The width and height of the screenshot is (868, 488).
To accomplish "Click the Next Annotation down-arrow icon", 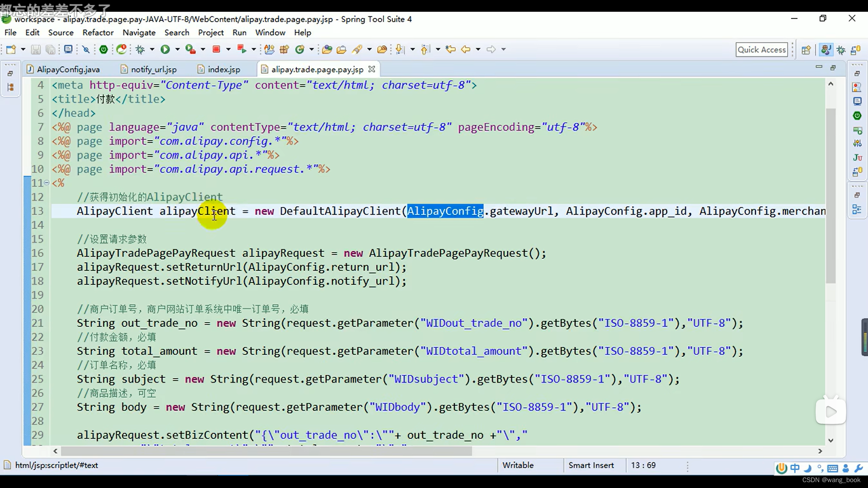I will click(400, 49).
